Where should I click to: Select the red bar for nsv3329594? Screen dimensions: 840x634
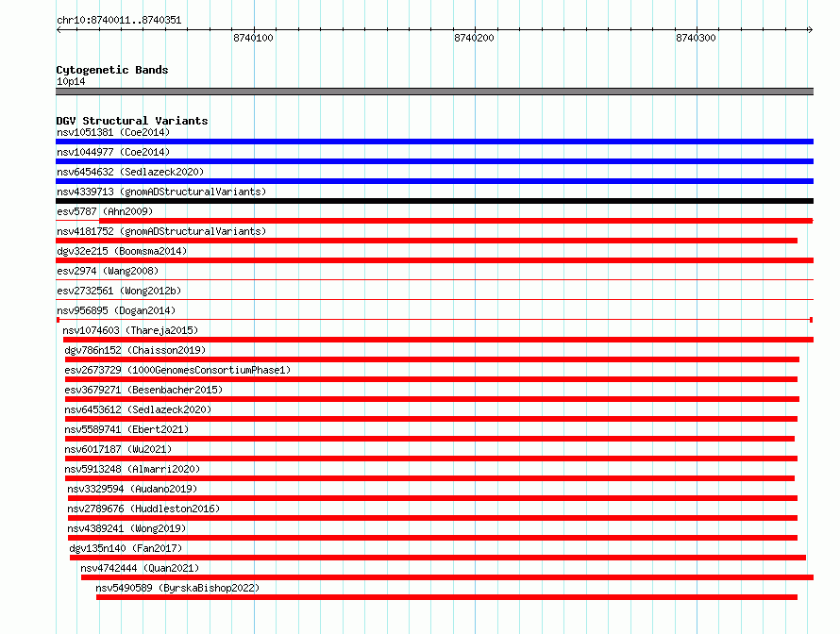[432, 498]
